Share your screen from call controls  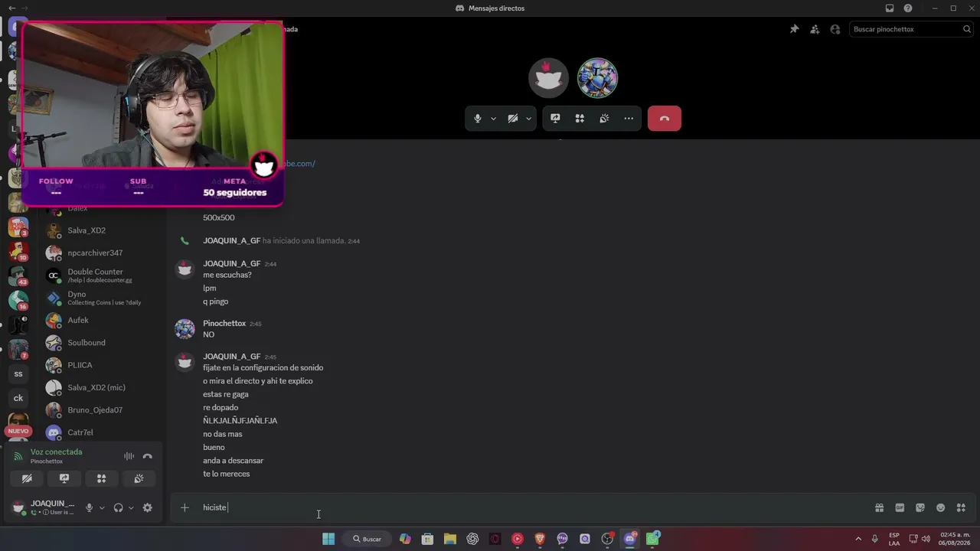(x=555, y=119)
